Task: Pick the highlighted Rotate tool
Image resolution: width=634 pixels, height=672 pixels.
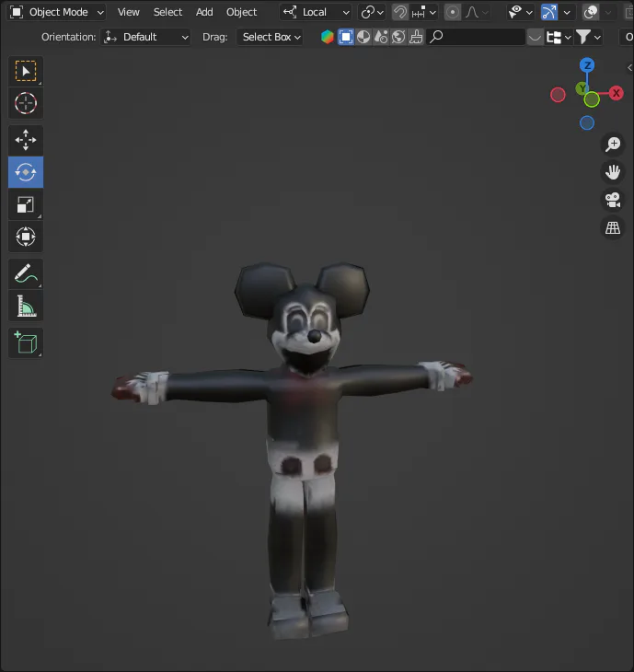Action: point(26,172)
